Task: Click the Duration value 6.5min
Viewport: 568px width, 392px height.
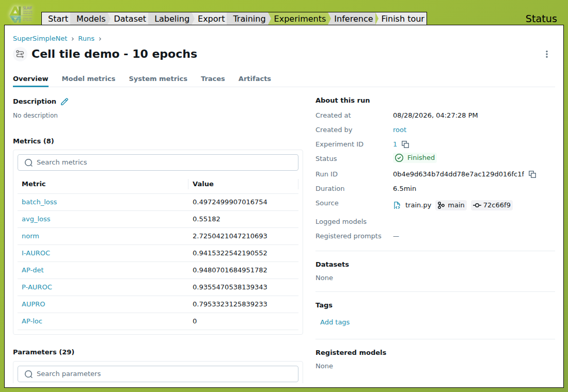Action: (x=404, y=189)
